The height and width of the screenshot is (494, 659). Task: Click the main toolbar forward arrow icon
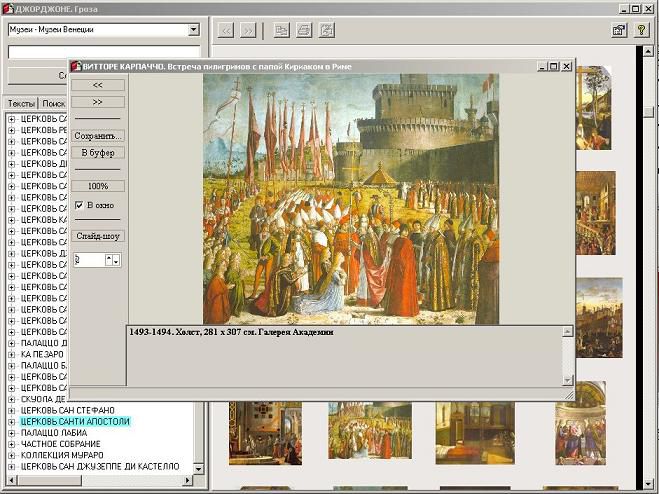point(248,30)
